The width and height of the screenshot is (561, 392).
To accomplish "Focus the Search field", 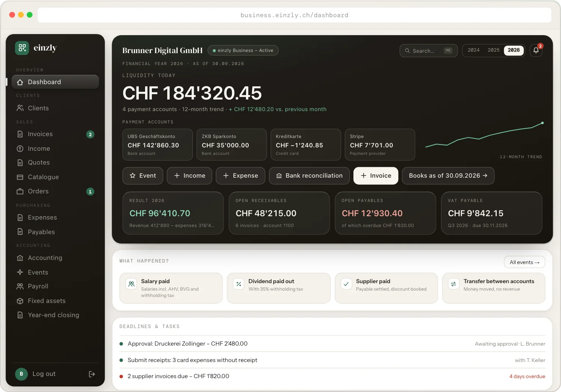I will pyautogui.click(x=429, y=51).
